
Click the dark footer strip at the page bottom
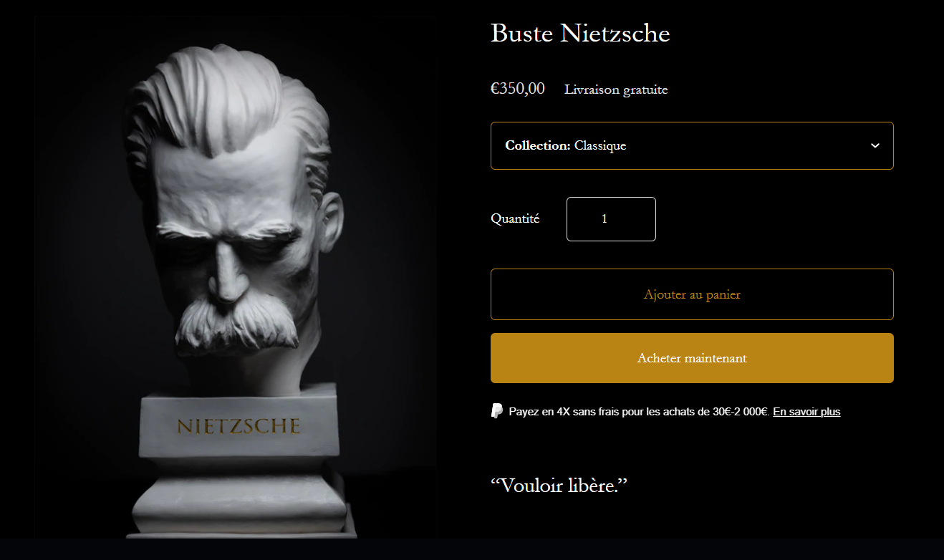472,549
